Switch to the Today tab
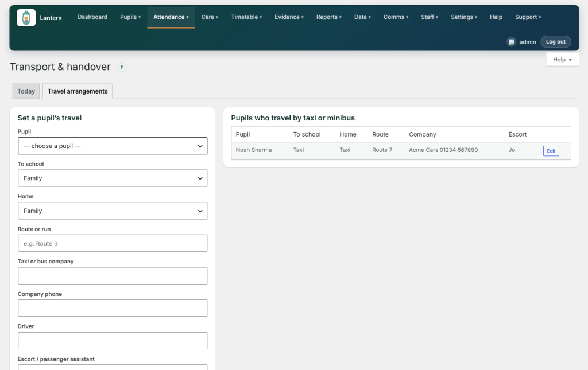Image resolution: width=588 pixels, height=370 pixels. click(x=26, y=91)
